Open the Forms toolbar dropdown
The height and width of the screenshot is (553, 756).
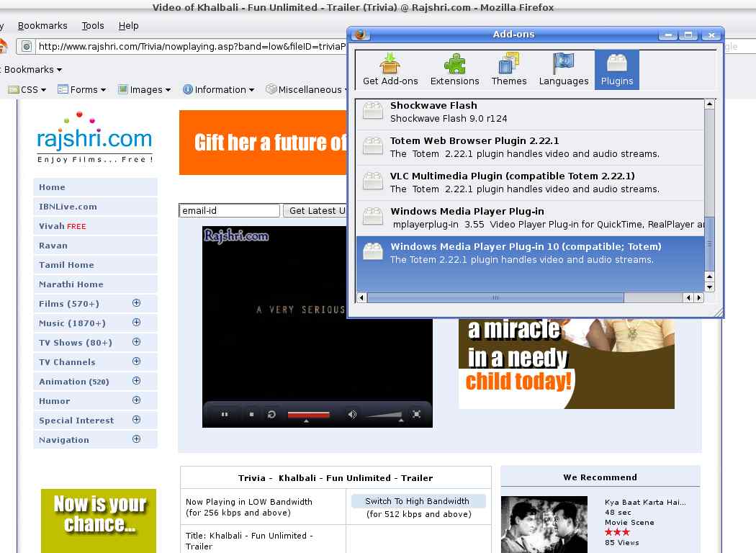(82, 90)
